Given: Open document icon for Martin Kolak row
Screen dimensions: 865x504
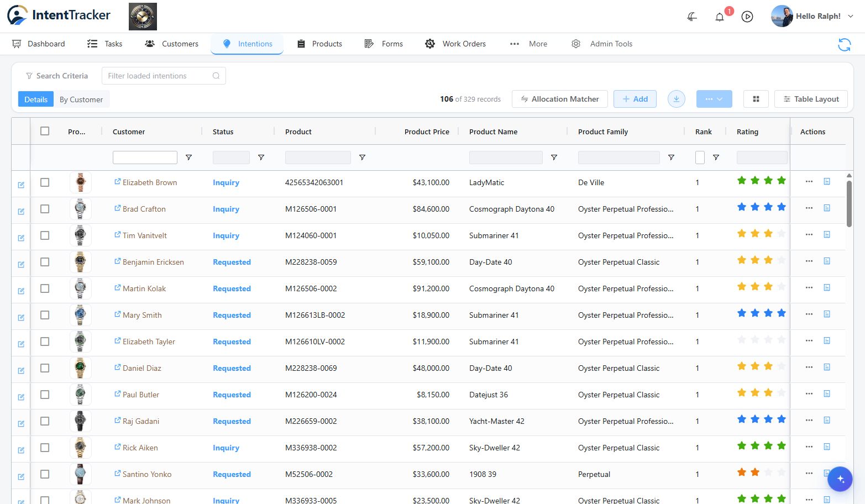Looking at the screenshot, I should point(827,287).
